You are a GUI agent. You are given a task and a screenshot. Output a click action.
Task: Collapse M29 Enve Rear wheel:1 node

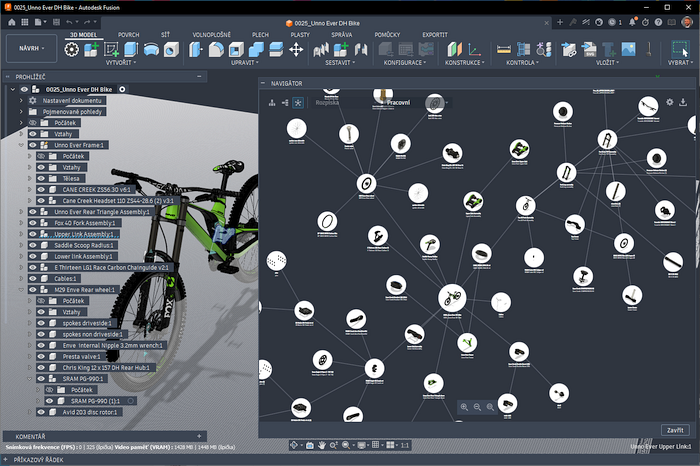point(21,290)
